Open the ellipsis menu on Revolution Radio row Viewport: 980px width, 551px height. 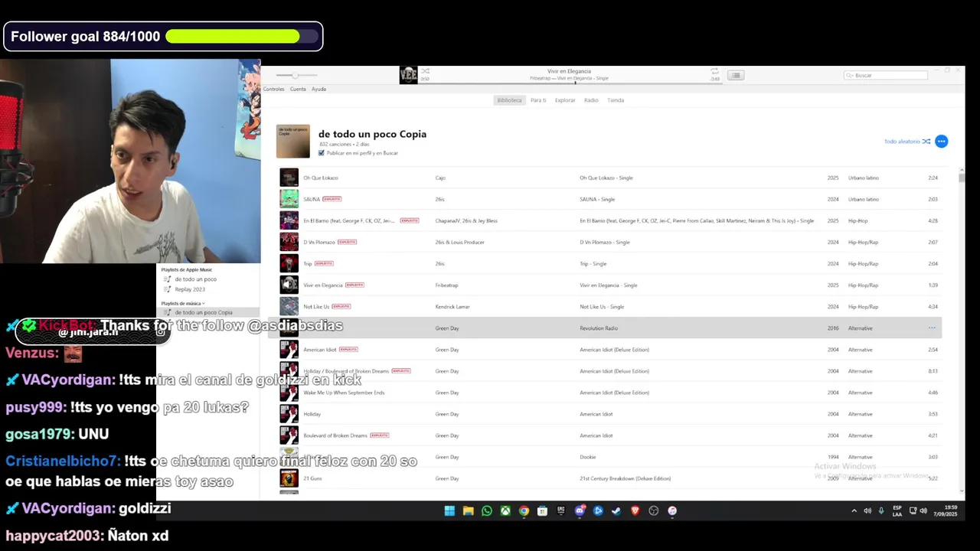tap(932, 328)
